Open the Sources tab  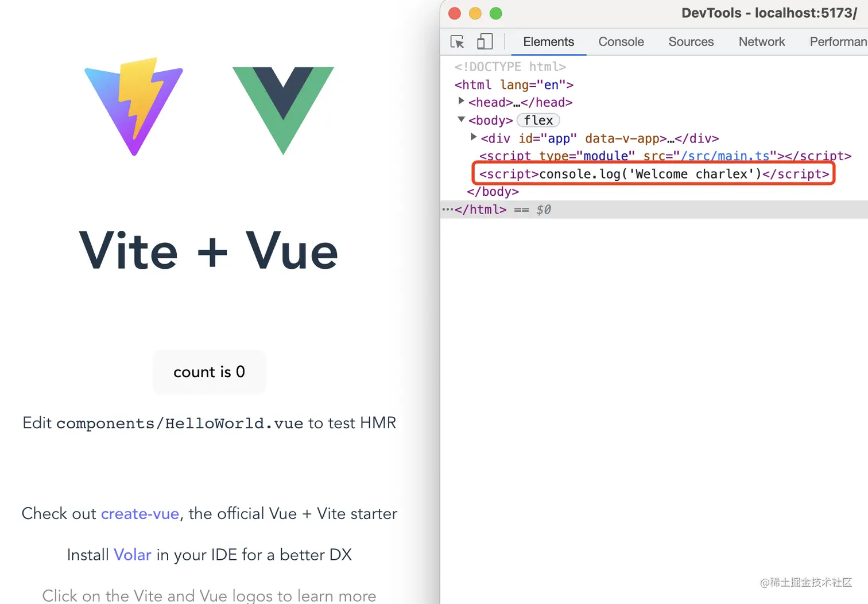tap(691, 42)
